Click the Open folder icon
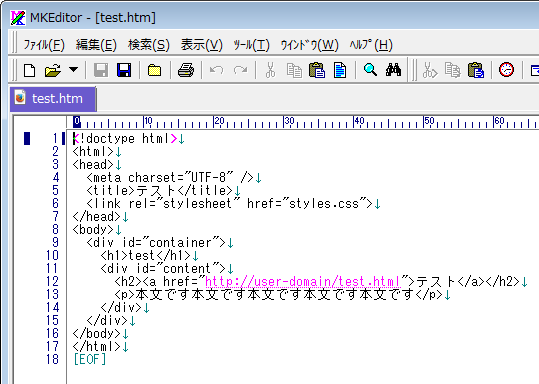Image resolution: width=539 pixels, height=384 pixels. click(53, 70)
